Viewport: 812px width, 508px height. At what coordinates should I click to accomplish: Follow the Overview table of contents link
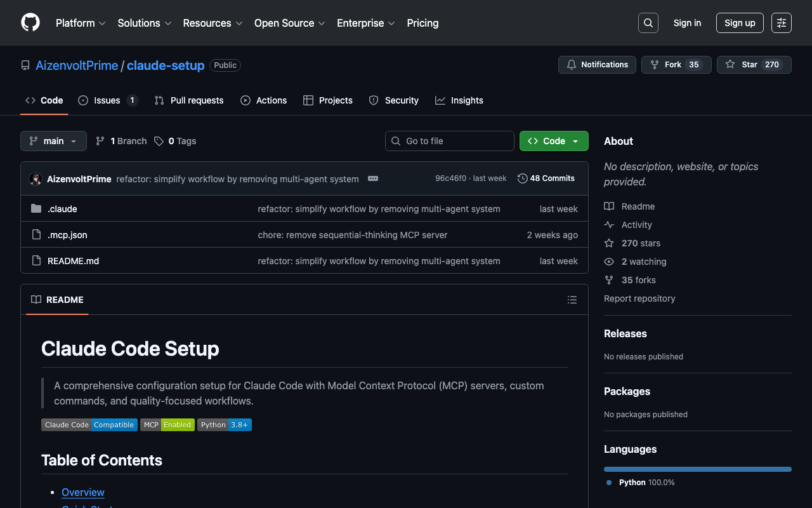pyautogui.click(x=83, y=492)
